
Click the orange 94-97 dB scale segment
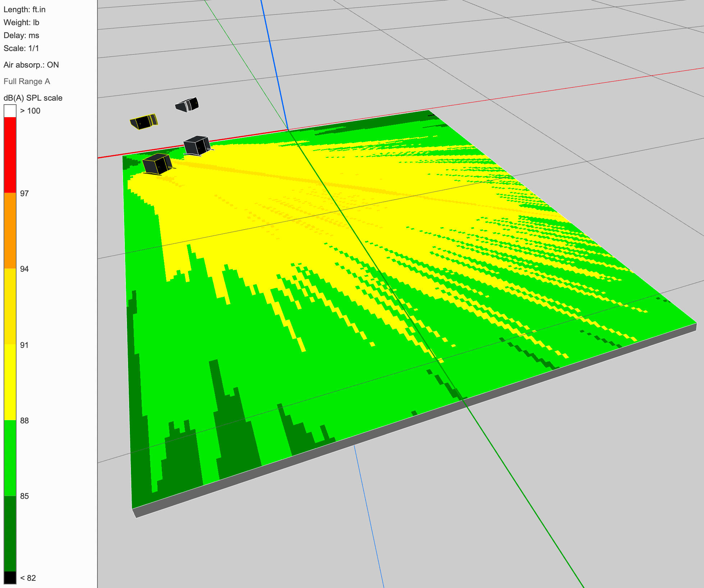tap(10, 231)
